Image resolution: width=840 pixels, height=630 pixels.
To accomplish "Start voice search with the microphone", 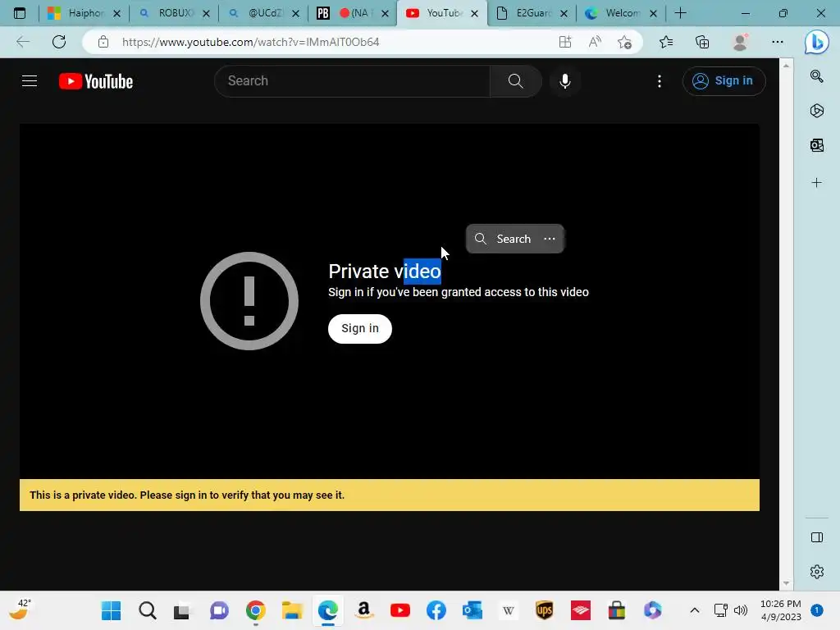I will [564, 81].
